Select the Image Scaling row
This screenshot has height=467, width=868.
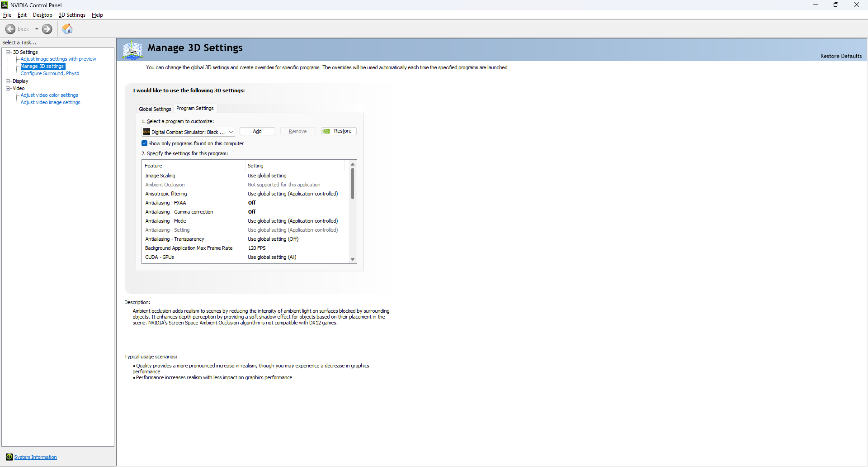pos(245,176)
